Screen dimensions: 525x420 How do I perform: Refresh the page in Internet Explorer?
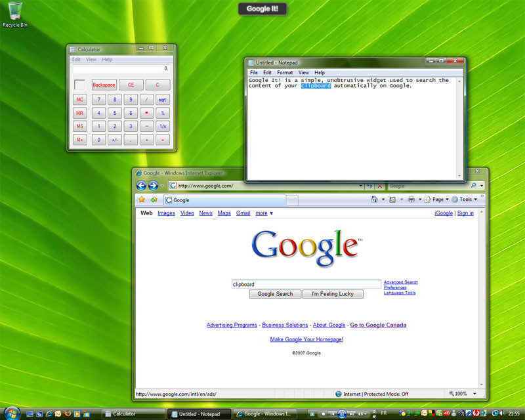[369, 186]
